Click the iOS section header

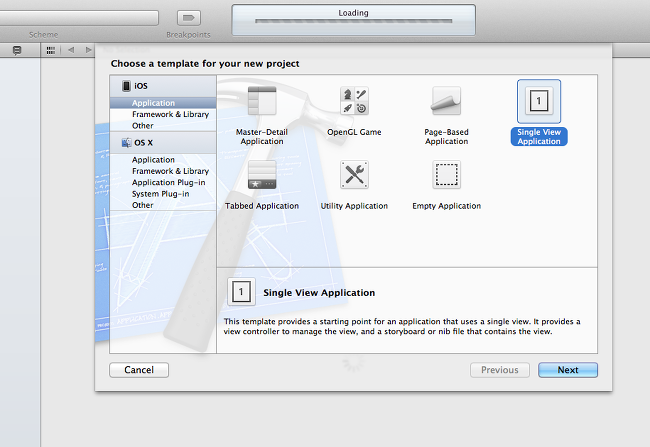[x=163, y=86]
